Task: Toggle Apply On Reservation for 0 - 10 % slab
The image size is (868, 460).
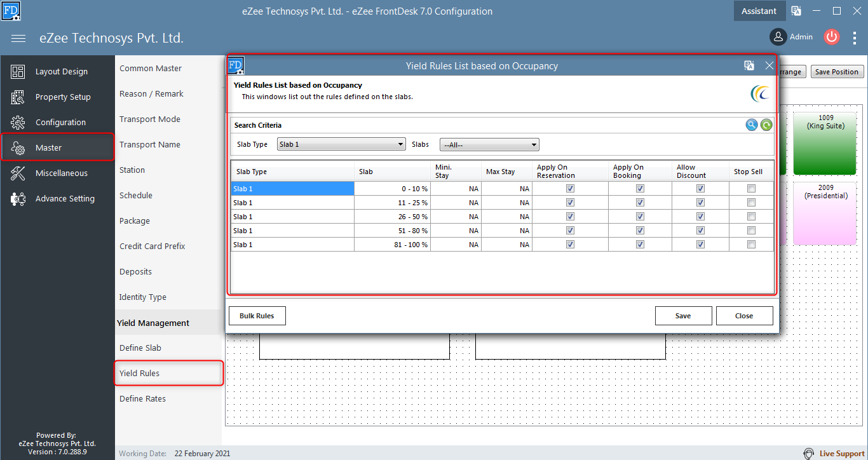Action: [x=570, y=189]
